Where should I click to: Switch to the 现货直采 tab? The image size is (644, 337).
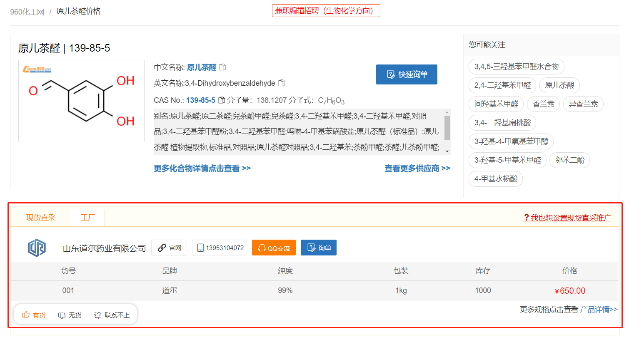tap(41, 218)
